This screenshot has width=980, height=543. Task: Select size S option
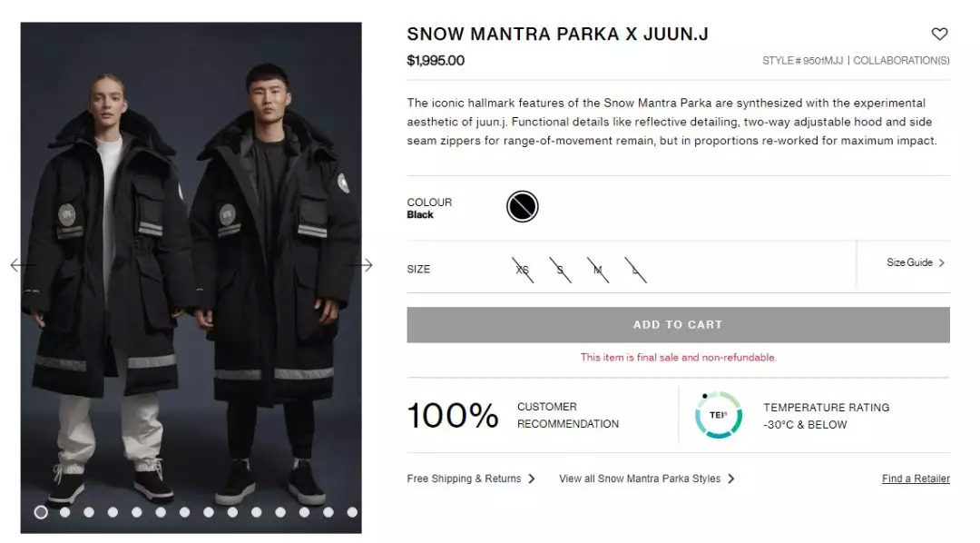[560, 269]
